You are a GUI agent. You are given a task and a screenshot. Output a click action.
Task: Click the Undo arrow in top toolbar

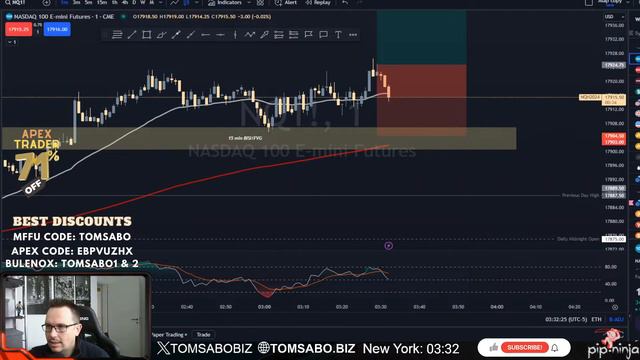(x=345, y=2)
